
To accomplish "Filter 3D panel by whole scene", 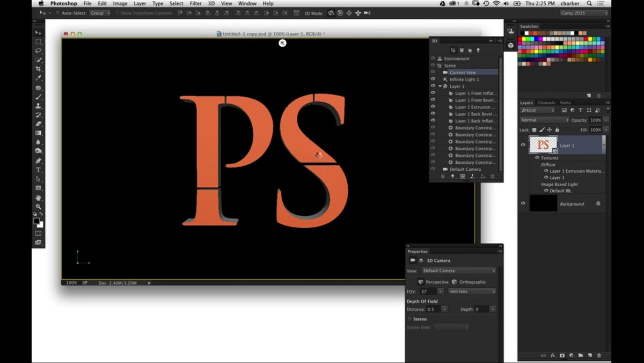I will click(453, 50).
